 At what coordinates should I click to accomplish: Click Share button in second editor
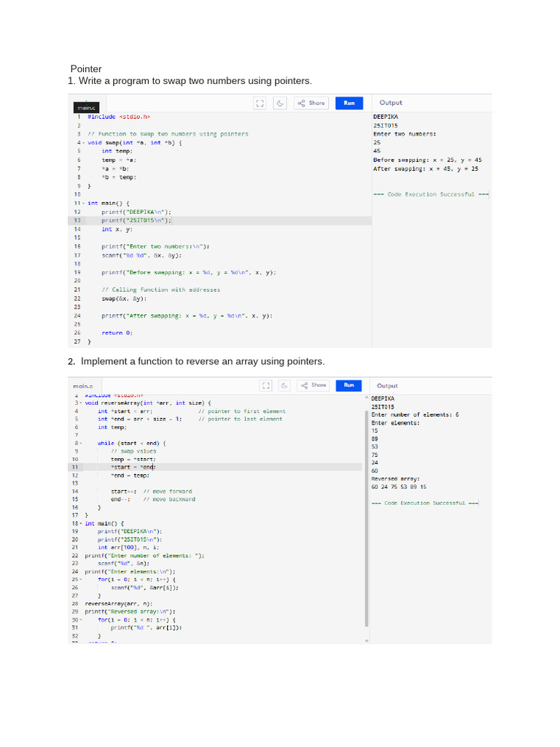[x=314, y=385]
